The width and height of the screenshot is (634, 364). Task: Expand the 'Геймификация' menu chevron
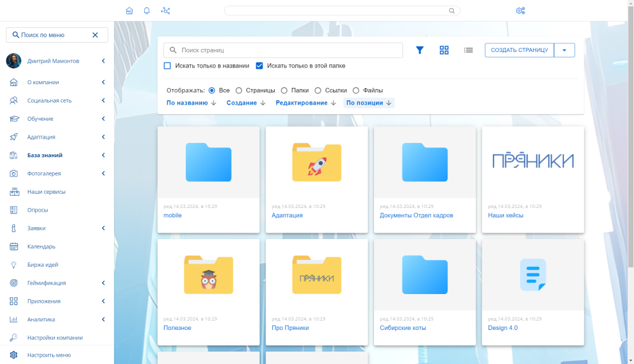[103, 283]
